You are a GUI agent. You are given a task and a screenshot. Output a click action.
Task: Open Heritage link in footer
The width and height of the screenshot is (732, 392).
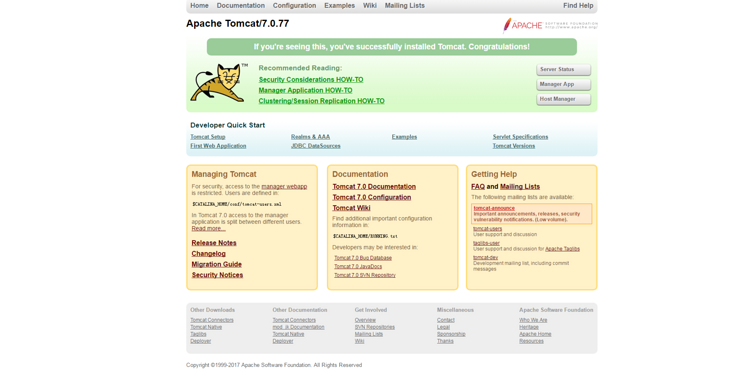[x=528, y=327]
